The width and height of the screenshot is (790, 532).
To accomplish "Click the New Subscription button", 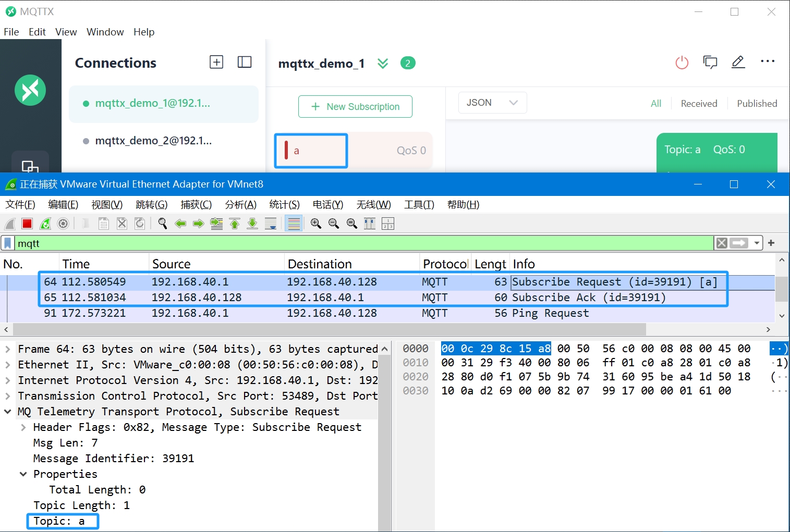I will [x=355, y=106].
